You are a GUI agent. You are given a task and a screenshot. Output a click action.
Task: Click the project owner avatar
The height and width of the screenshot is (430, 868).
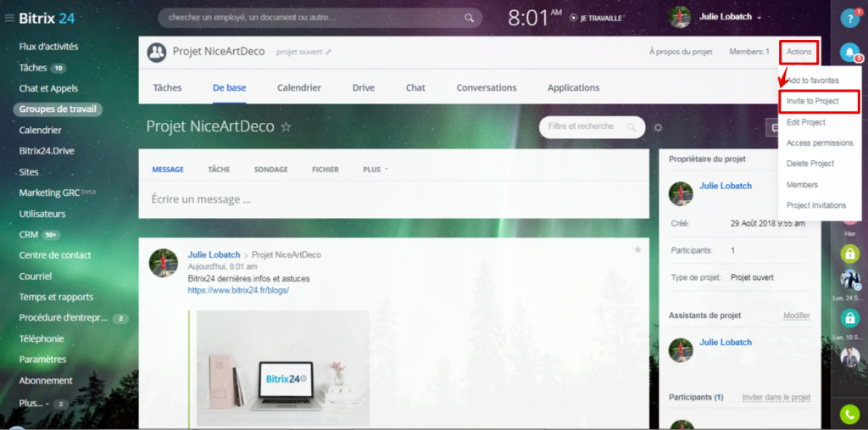[681, 194]
